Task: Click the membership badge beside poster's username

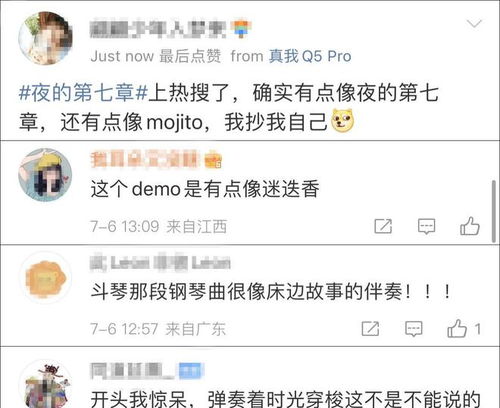Action: 242,29
